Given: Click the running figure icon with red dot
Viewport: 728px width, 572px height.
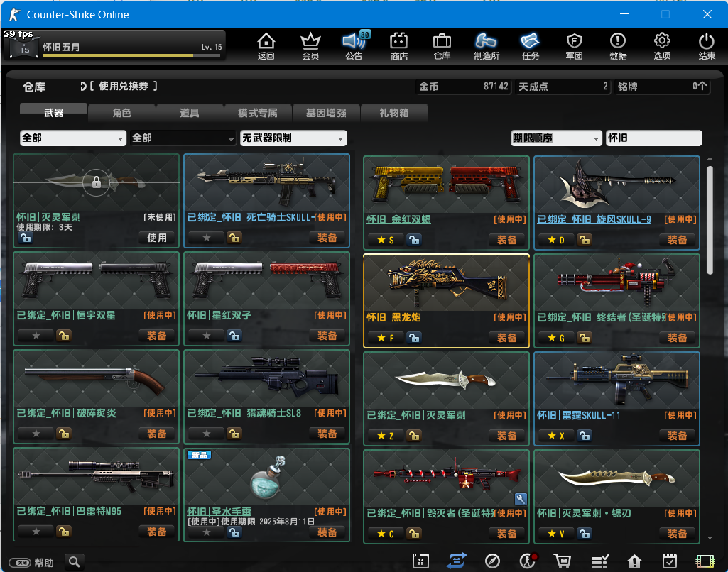Looking at the screenshot, I should [x=528, y=561].
